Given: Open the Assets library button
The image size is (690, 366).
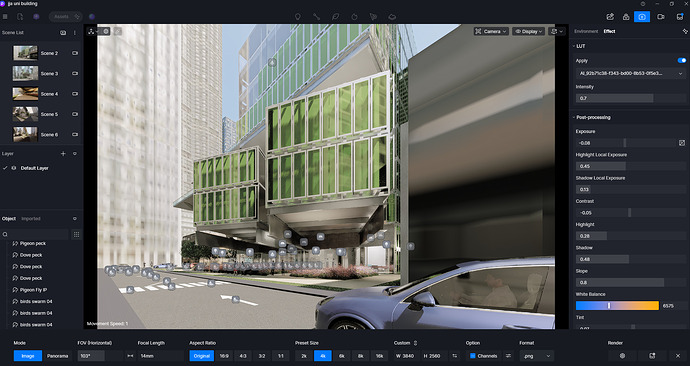Looking at the screenshot, I should point(66,17).
